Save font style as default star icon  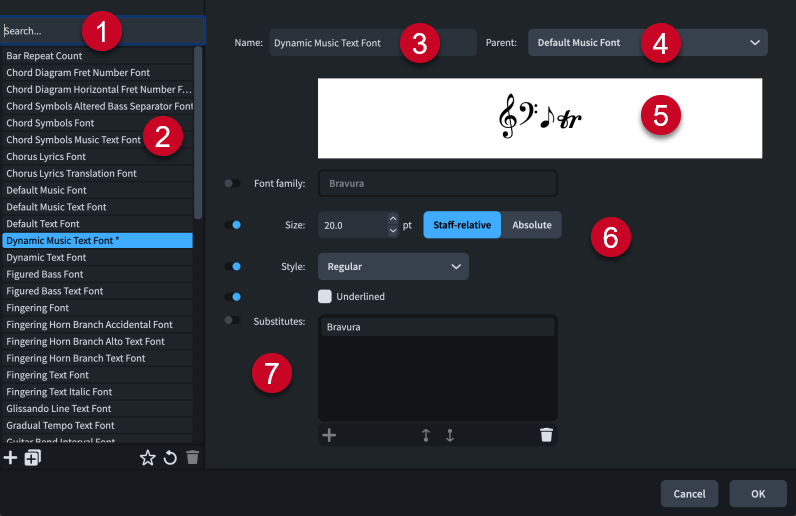[x=148, y=458]
